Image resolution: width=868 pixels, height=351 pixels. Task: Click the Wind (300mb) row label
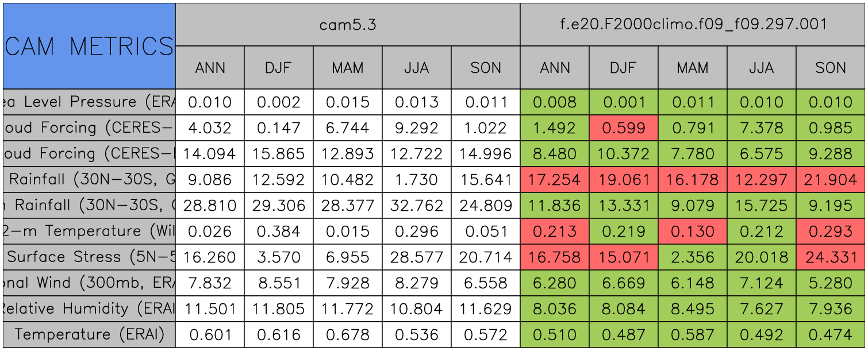(89, 283)
